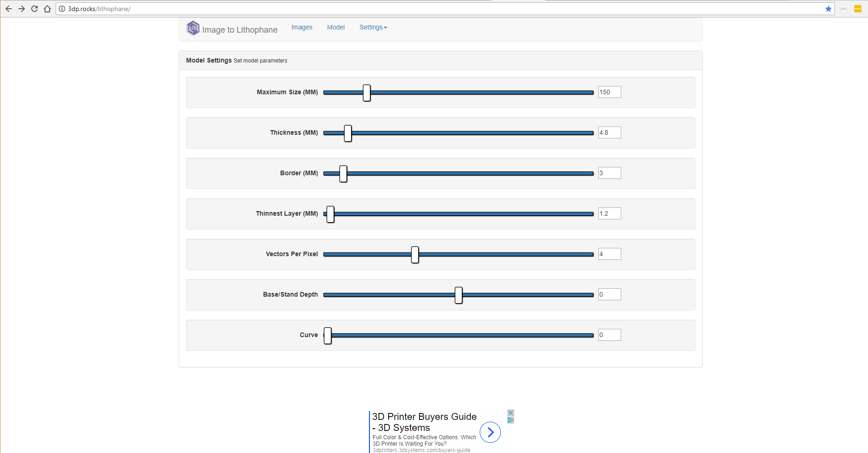Open the browser home page icon
This screenshot has height=453, width=868.
pyautogui.click(x=47, y=9)
